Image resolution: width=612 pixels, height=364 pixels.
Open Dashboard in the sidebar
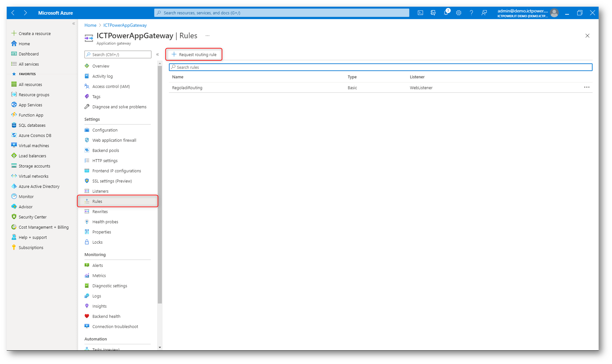(x=25, y=54)
